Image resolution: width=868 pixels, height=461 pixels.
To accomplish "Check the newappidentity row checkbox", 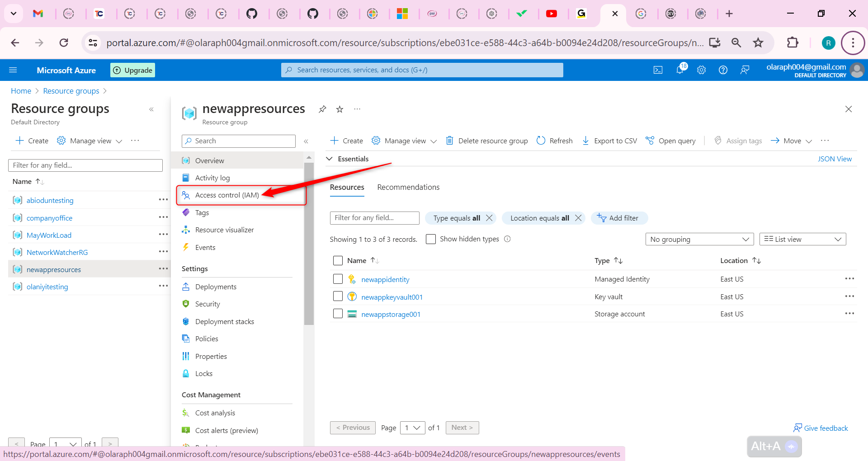I will (338, 279).
